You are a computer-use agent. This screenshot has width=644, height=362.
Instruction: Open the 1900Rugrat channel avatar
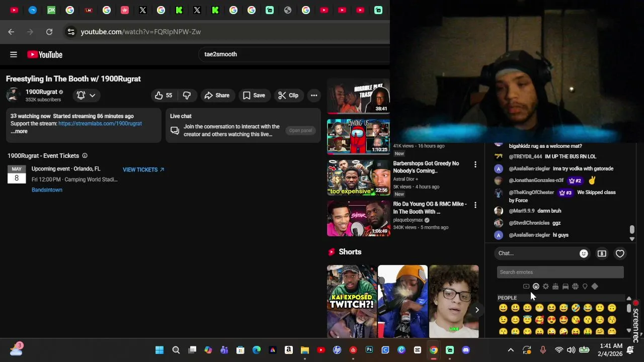point(14,95)
